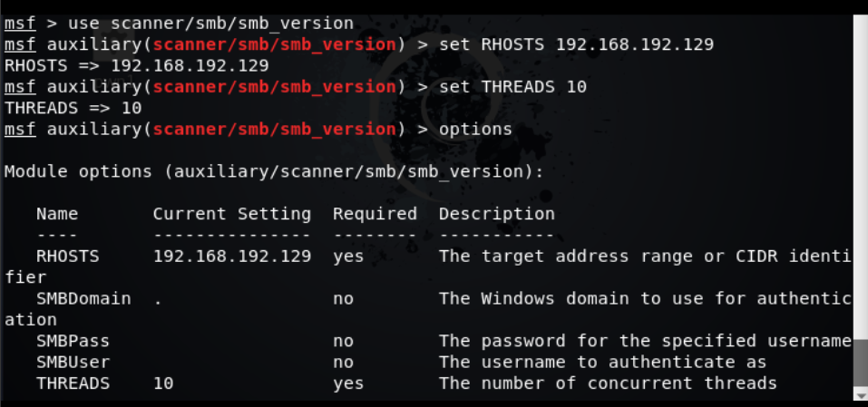This screenshot has height=407, width=868.
Task: Click the SMBUser option name
Action: coord(73,362)
